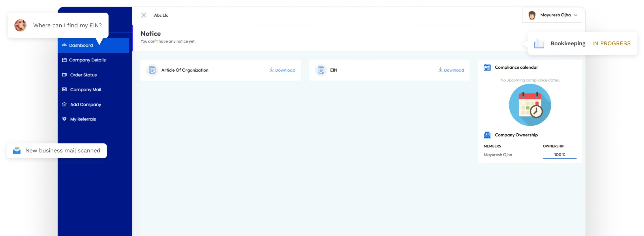Open the Mayuresh Ojha account dropdown
This screenshot has width=644, height=236.
576,15
